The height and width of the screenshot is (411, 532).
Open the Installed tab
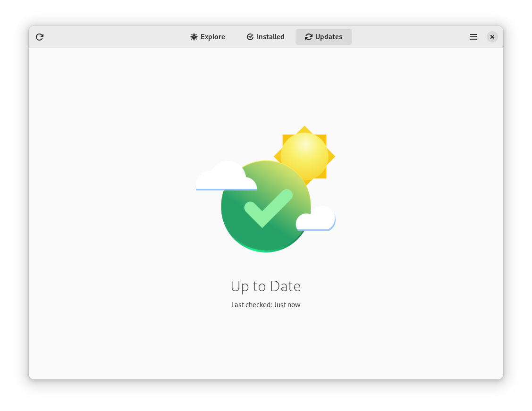coord(265,37)
